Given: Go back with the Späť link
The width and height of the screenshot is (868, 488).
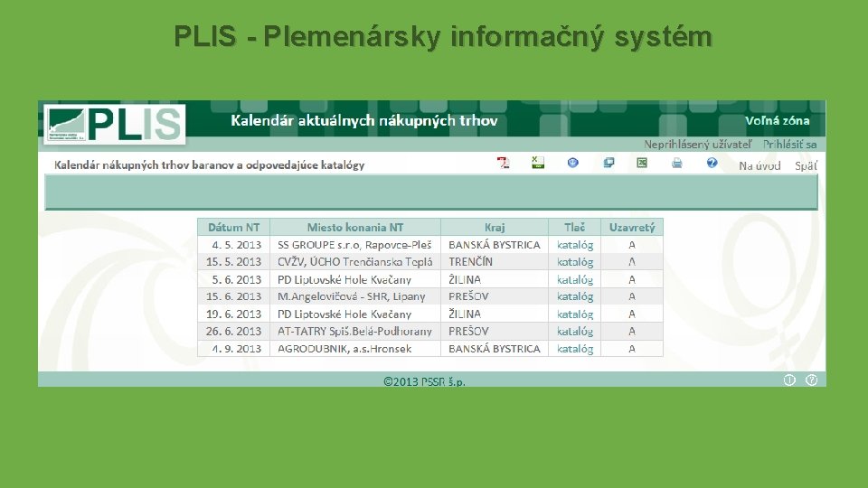Looking at the screenshot, I should point(806,165).
